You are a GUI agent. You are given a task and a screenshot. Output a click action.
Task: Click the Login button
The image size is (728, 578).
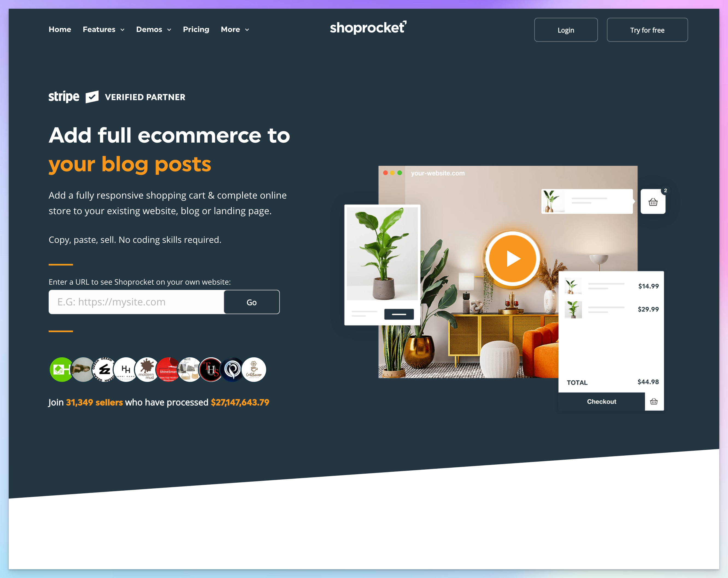(566, 30)
